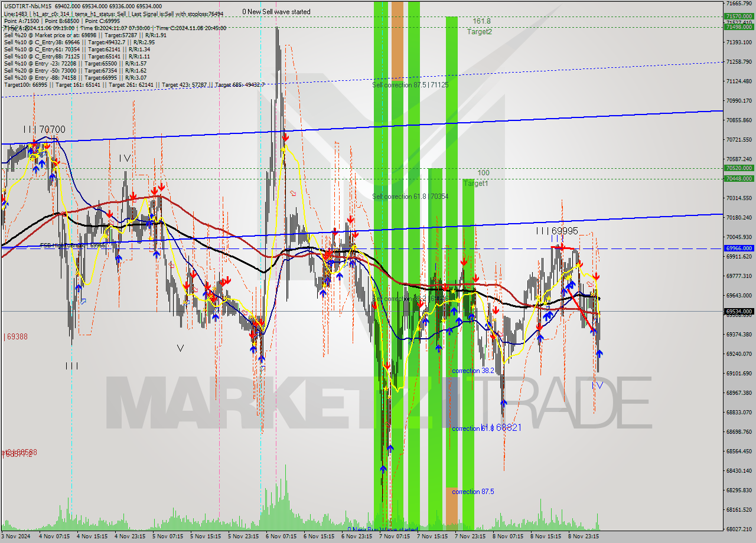Click the green 71570.000 price tag

[x=739, y=17]
